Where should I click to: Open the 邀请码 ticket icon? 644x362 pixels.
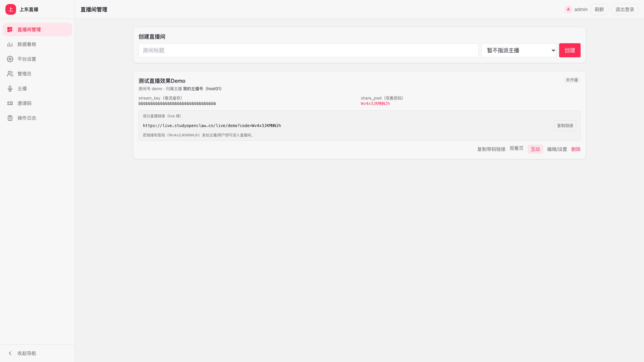click(10, 103)
